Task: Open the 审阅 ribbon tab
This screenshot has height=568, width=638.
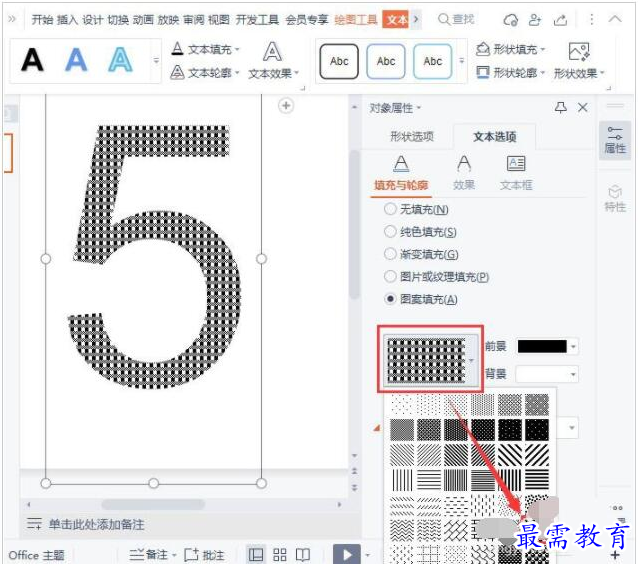Action: point(194,20)
